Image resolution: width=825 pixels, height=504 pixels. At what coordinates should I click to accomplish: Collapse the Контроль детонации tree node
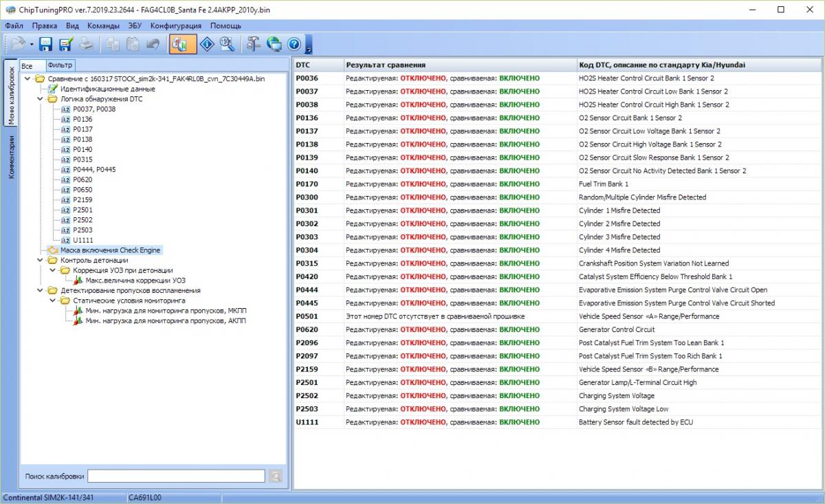(41, 261)
